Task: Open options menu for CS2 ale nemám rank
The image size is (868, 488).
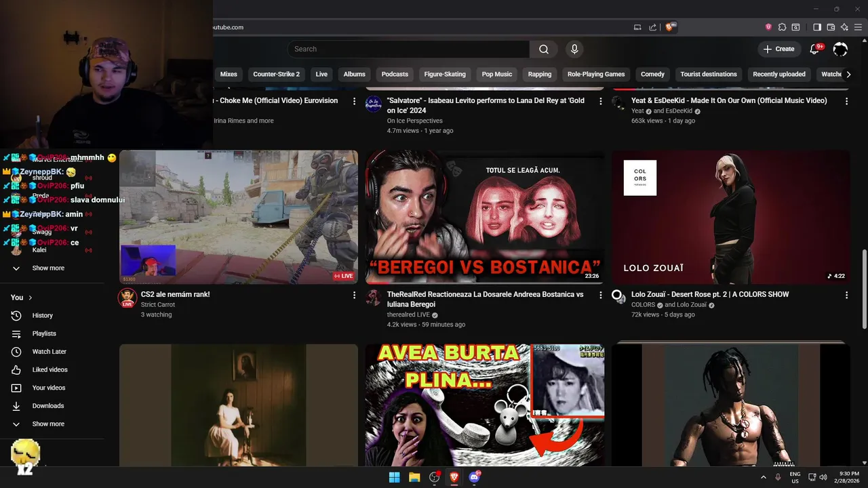Action: [354, 295]
